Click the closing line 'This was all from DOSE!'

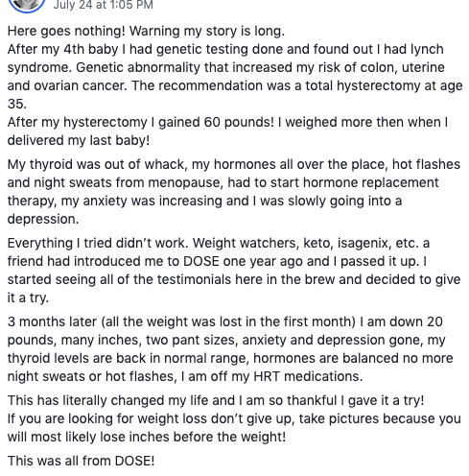click(81, 461)
